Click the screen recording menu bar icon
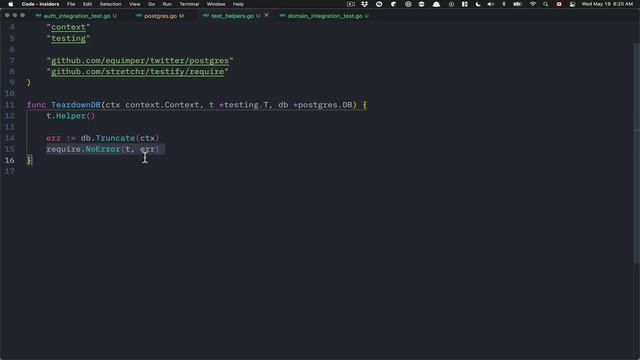 pos(351,4)
